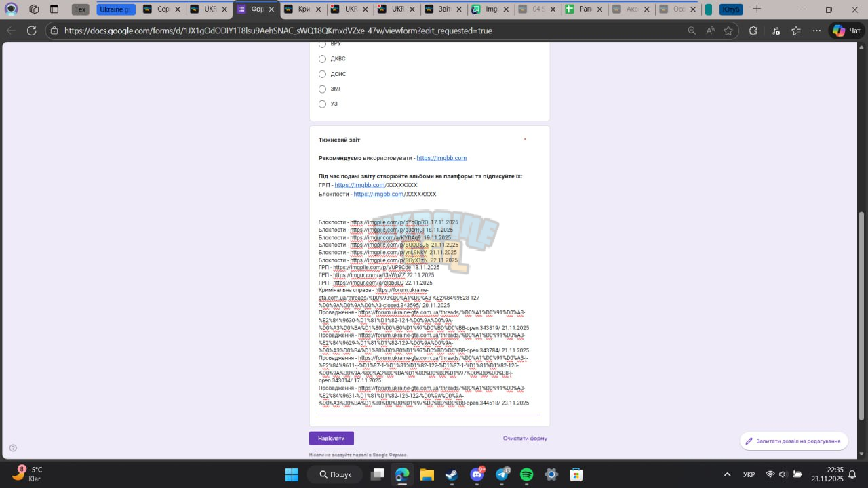Activate Read aloud icon in address bar
Screen dimensions: 868x488
[710, 30]
